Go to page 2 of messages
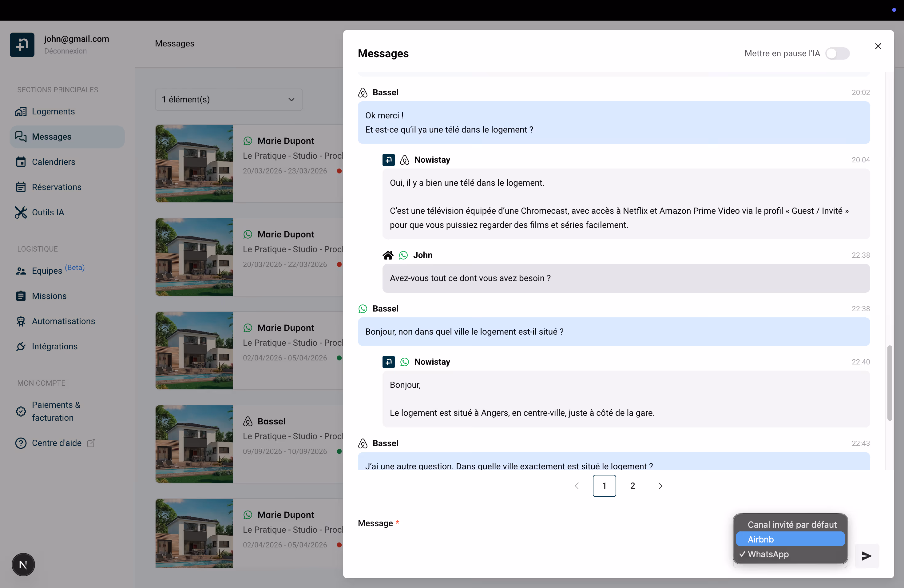Image resolution: width=904 pixels, height=588 pixels. coord(632,486)
